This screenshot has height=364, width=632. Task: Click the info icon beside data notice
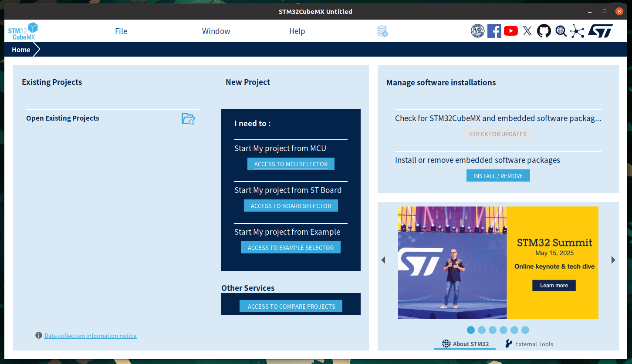[39, 335]
